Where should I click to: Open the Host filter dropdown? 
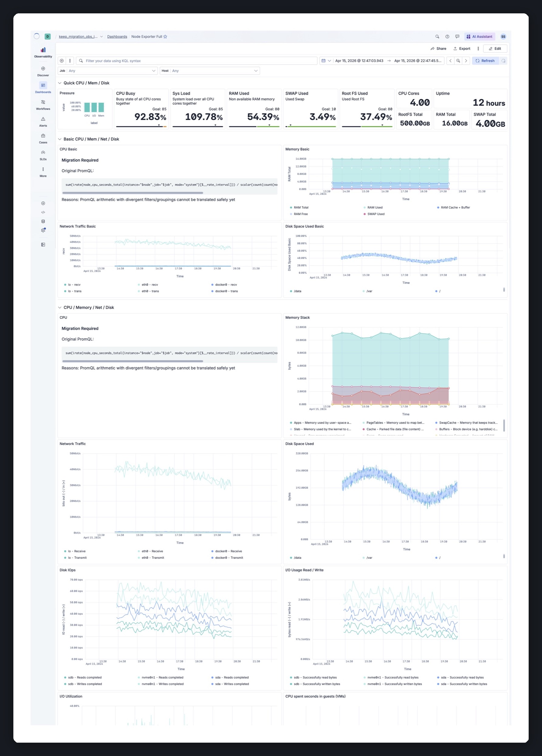click(x=210, y=71)
